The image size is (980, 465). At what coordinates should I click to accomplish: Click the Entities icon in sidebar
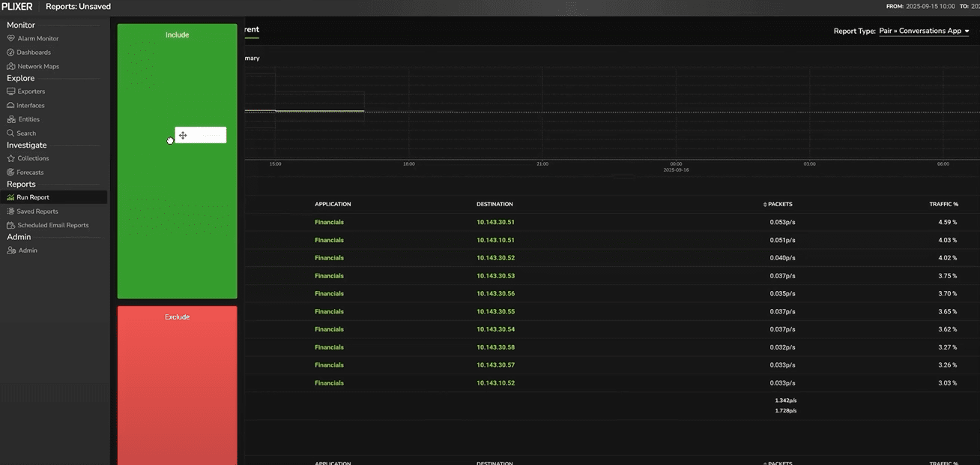tap(10, 119)
